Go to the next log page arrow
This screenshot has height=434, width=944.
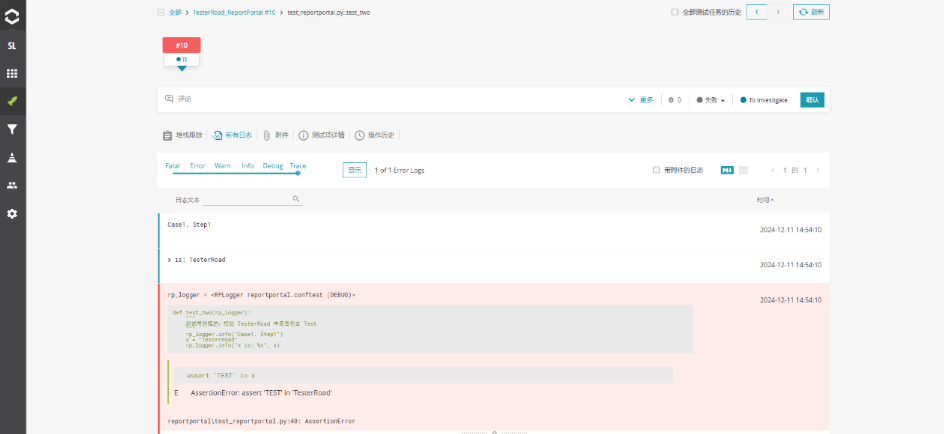[818, 170]
